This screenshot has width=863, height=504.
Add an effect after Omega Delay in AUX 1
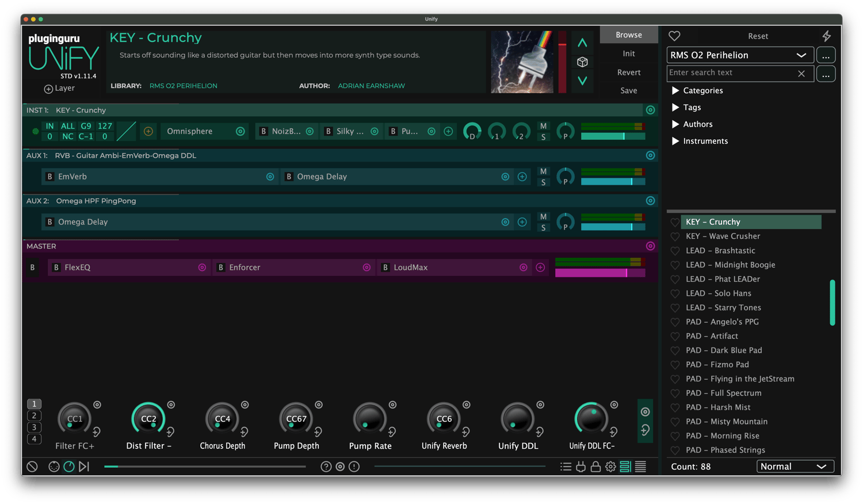(x=522, y=177)
